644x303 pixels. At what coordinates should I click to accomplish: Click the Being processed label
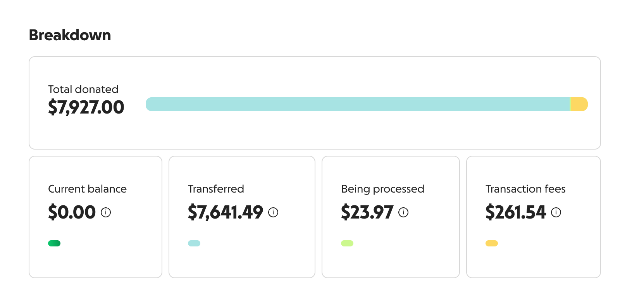(x=382, y=189)
